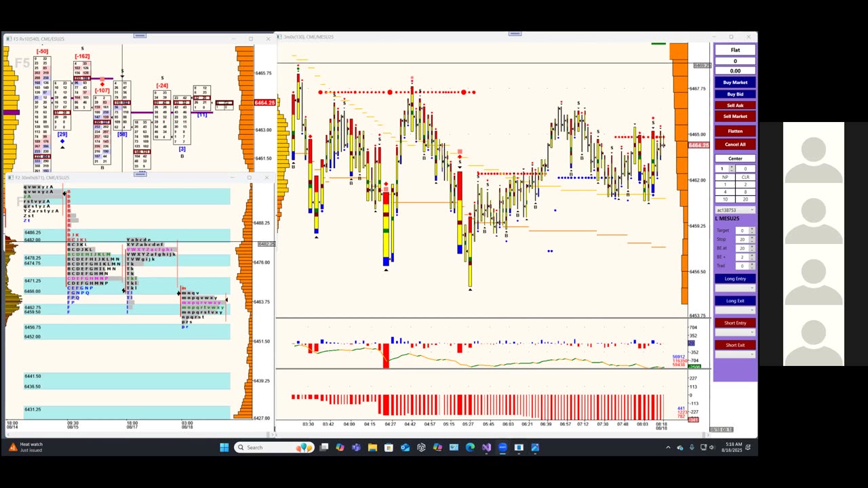Click the 6486.25 level label in F2 chart

(33, 232)
